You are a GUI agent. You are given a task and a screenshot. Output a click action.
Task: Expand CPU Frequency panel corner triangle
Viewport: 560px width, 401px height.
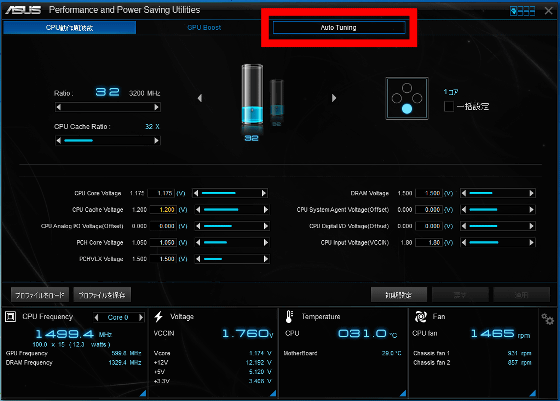143,393
